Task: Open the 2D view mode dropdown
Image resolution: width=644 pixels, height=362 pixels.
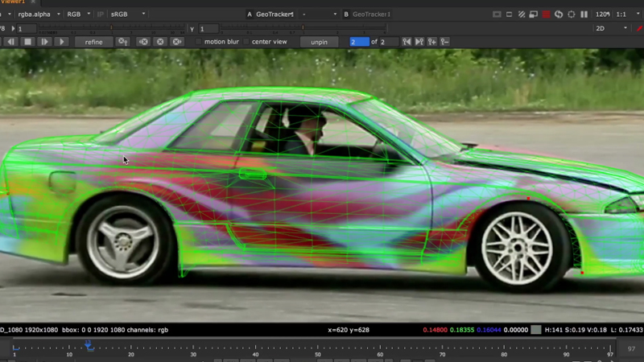Action: 612,28
